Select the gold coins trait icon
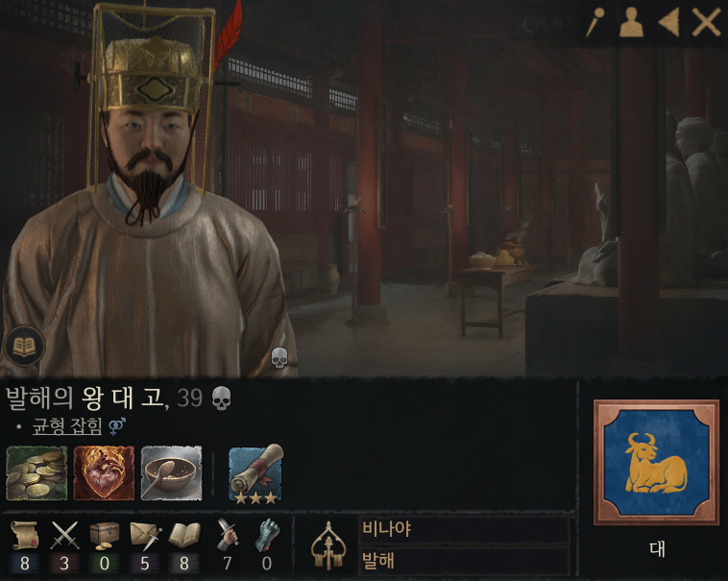The image size is (728, 581). [36, 472]
